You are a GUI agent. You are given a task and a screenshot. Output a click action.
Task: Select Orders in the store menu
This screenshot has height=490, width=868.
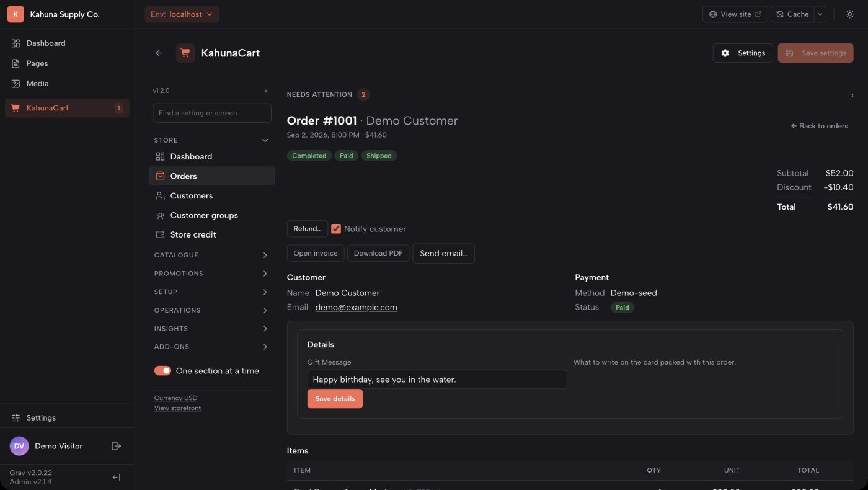(x=211, y=176)
